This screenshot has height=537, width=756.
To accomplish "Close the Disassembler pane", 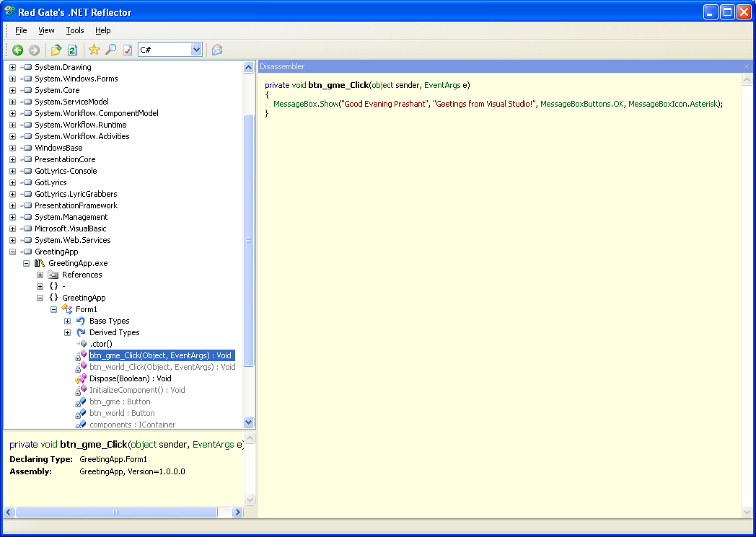I will 747,66.
